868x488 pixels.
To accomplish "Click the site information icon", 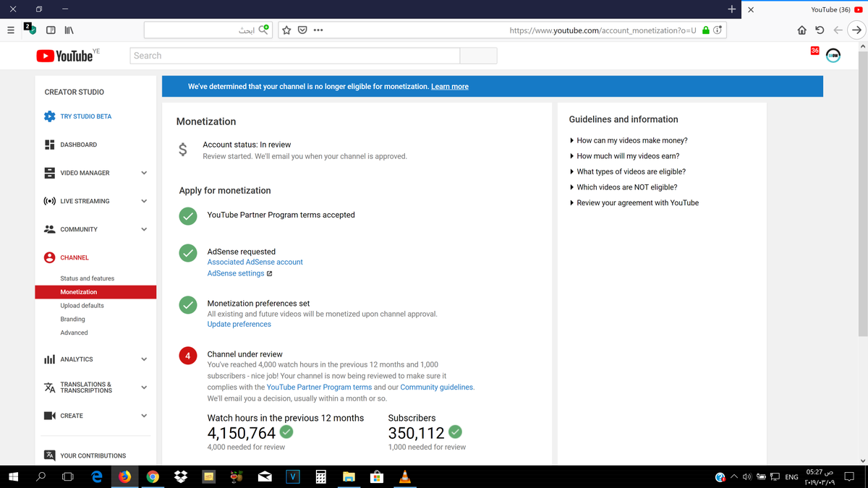I will [x=717, y=30].
